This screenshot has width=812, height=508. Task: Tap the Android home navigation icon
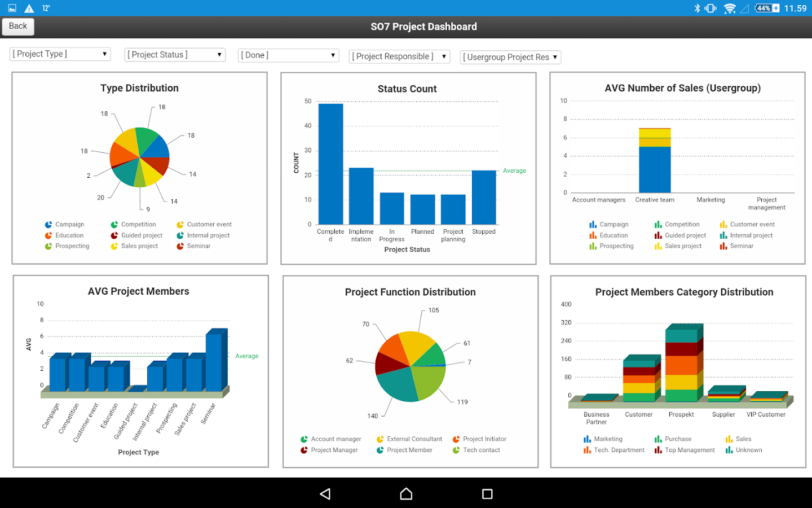pyautogui.click(x=406, y=494)
